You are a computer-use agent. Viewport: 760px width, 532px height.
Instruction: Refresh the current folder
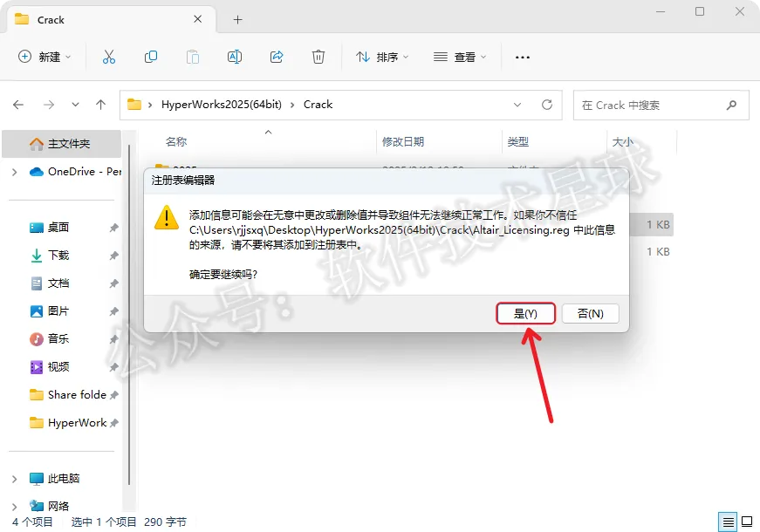tap(547, 105)
